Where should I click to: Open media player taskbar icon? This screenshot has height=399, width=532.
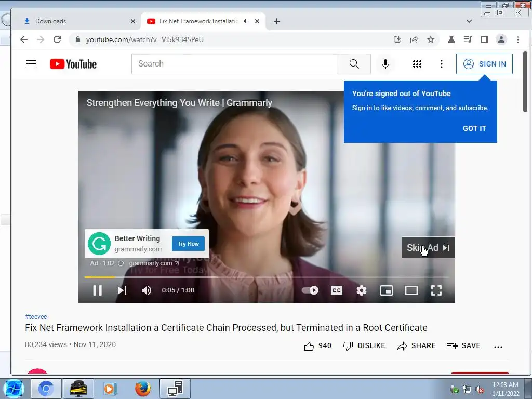[109, 389]
